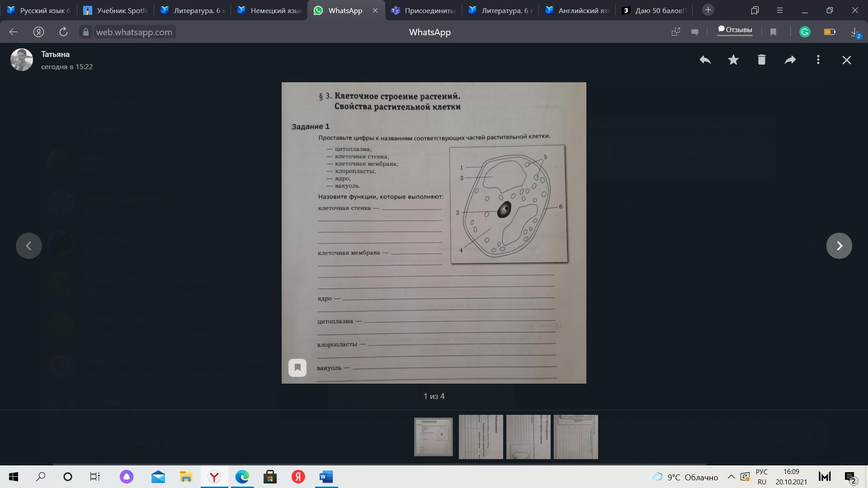The width and height of the screenshot is (868, 488).
Task: Go to the previous image
Action: click(29, 246)
